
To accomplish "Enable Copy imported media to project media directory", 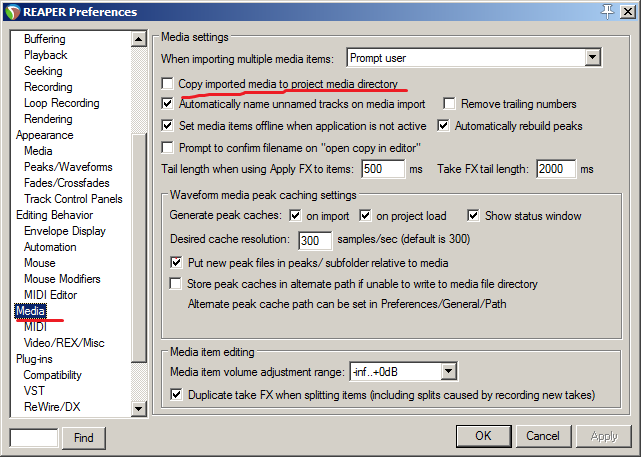I will click(167, 83).
